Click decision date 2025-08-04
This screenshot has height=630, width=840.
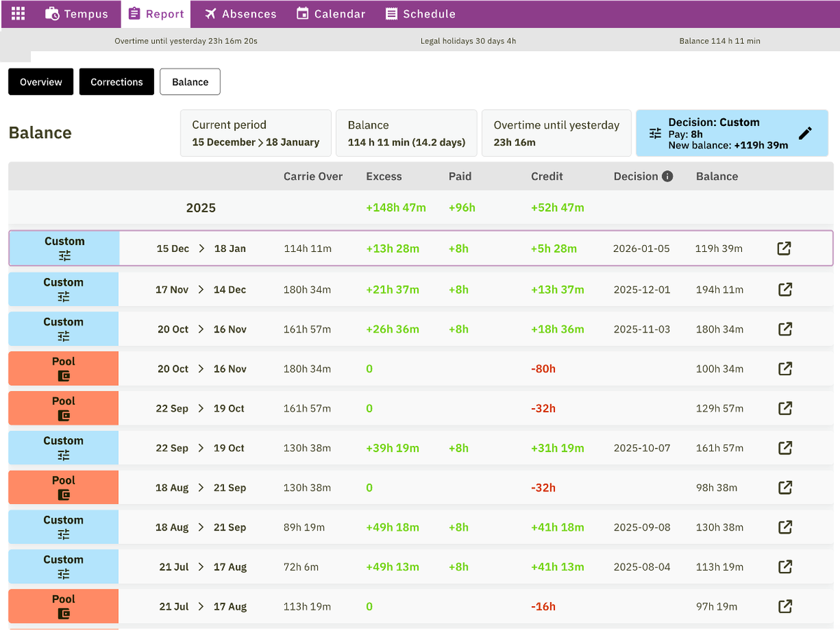click(x=641, y=566)
